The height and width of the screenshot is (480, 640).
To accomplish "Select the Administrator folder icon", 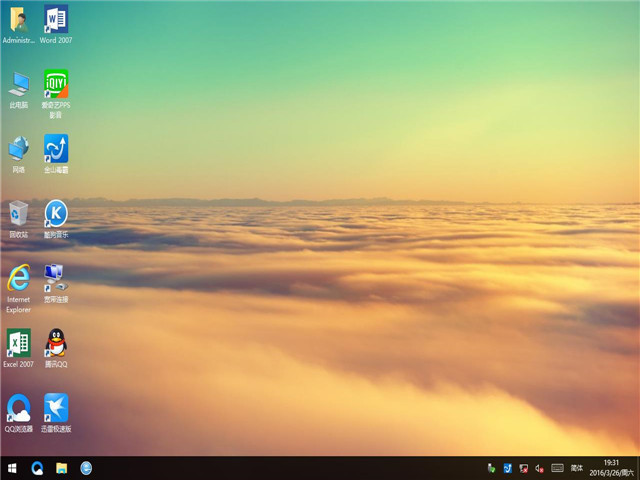I will click(x=18, y=19).
